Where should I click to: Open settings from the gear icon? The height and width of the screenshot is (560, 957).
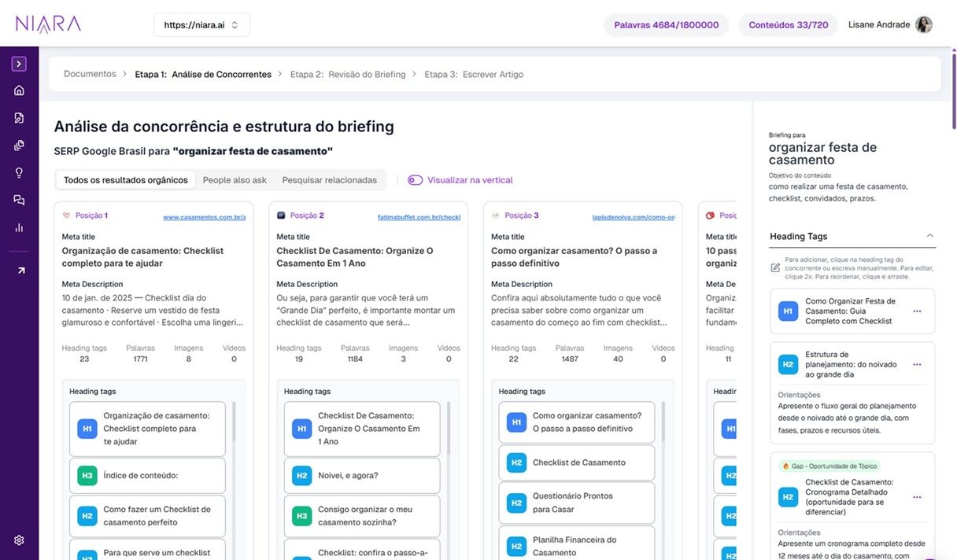(19, 540)
